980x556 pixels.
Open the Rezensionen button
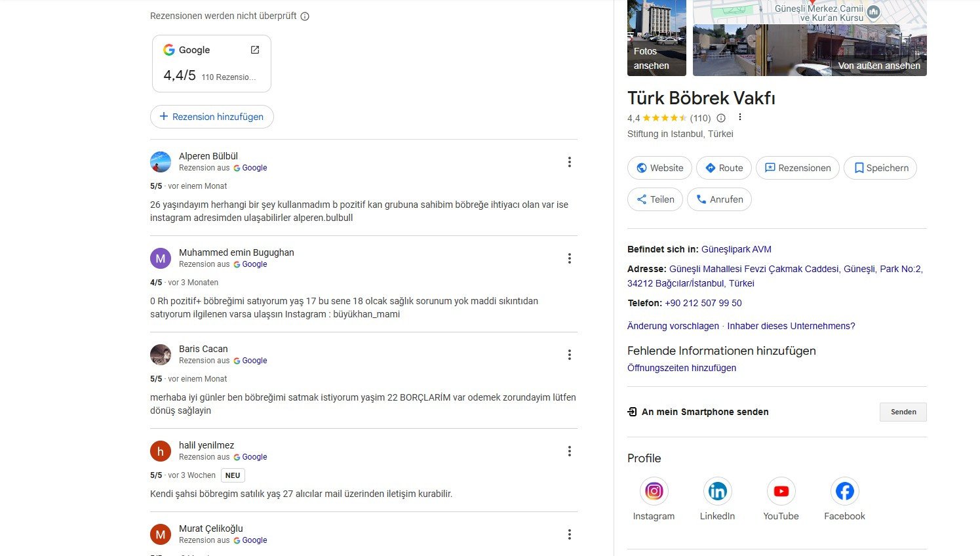(x=798, y=168)
